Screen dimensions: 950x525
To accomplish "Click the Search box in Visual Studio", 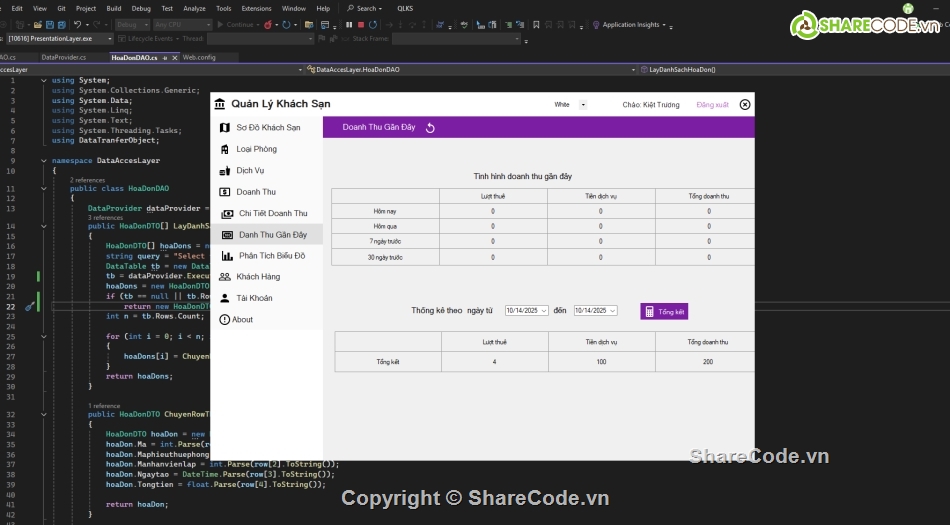I will point(366,8).
